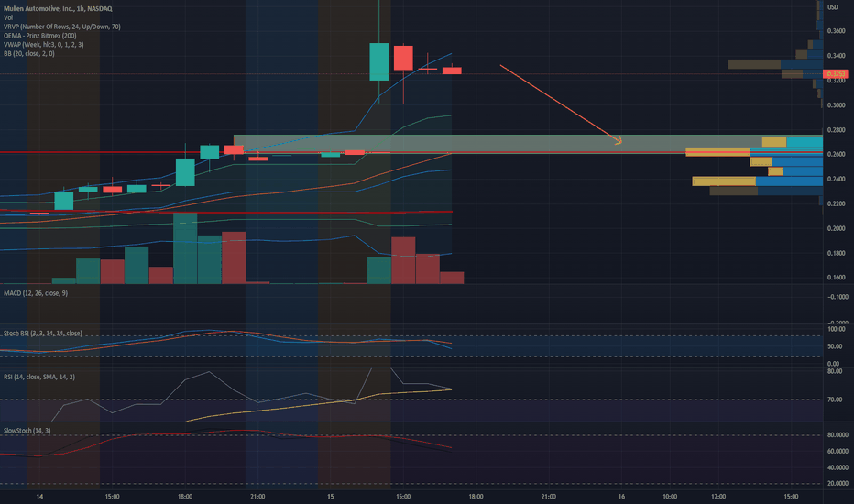Click the 0.3400 price axis label
Screen dimensions: 854x504
pyautogui.click(x=837, y=56)
